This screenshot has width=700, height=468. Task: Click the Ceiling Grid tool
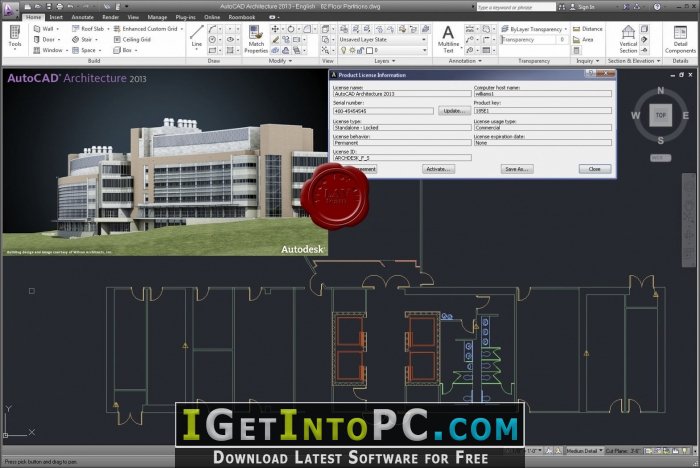coord(136,39)
